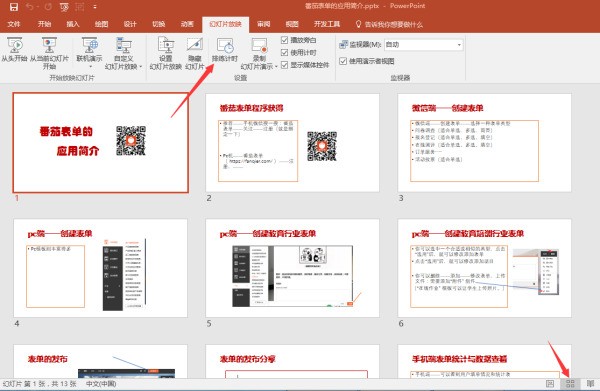
Task: Switch to the Animations (动画) tab
Action: click(187, 24)
